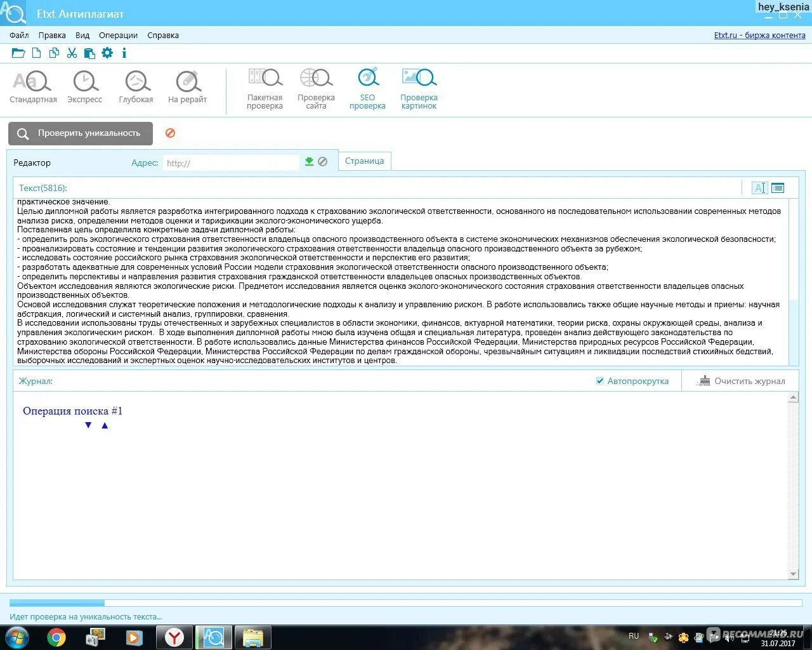Click status text Идет проверка на уникальность
The width and height of the screenshot is (812, 650).
[86, 616]
